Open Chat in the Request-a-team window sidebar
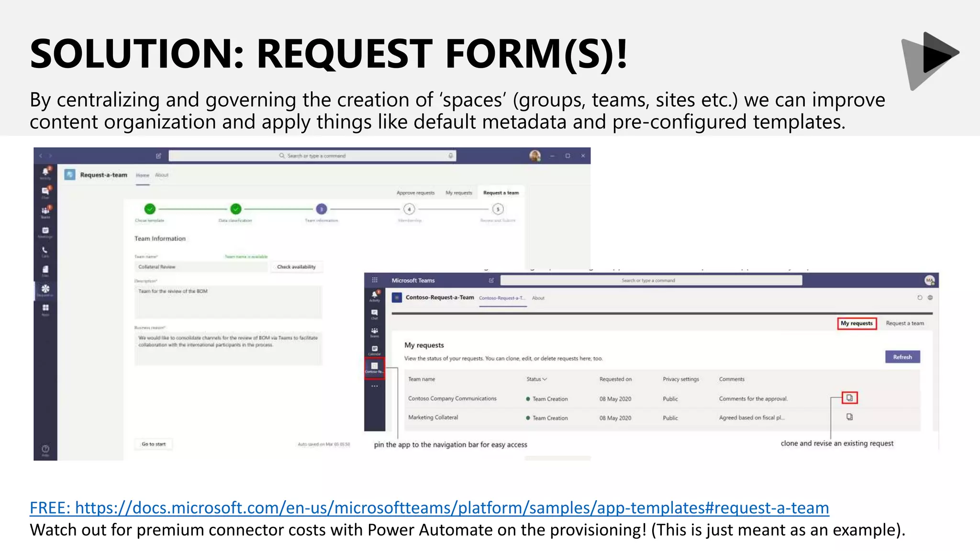This screenshot has width=980, height=551. [45, 192]
